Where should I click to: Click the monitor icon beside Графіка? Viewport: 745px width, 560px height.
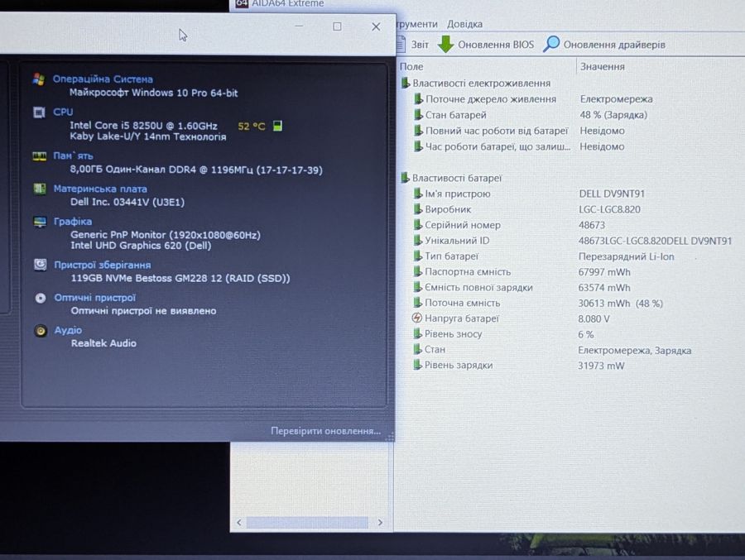pos(40,222)
